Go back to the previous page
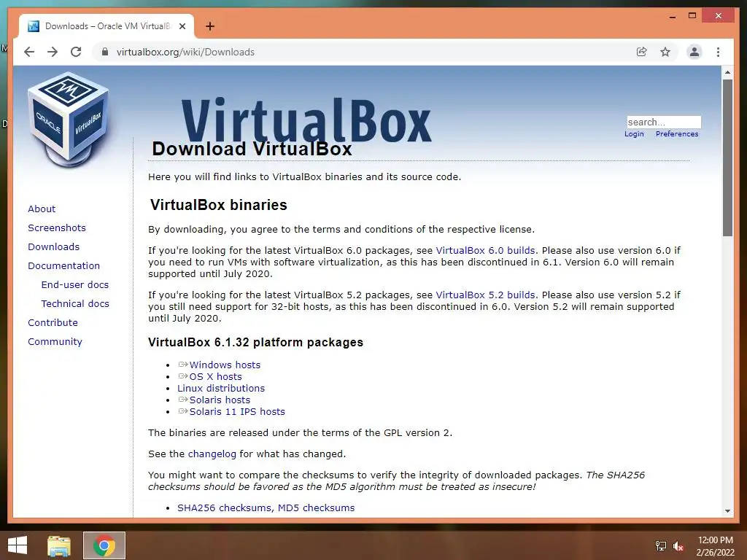Viewport: 747px width, 560px height. coord(29,52)
